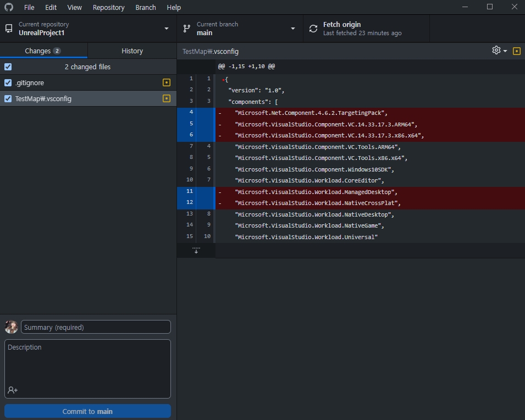Open the Current branch dropdown

[240, 29]
